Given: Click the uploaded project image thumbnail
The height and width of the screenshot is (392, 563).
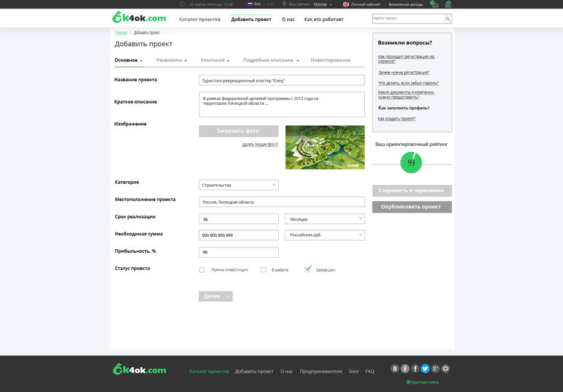Looking at the screenshot, I should coord(325,147).
